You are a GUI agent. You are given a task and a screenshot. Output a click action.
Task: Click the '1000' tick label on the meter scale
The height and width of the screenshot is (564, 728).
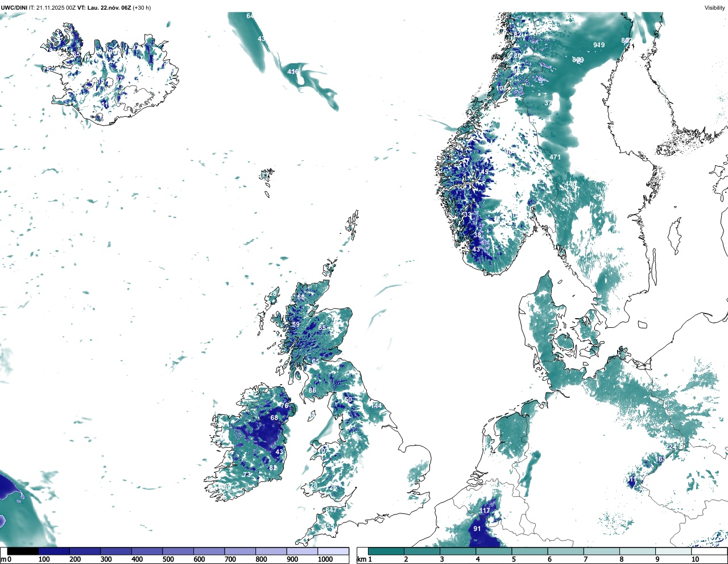[x=325, y=559]
